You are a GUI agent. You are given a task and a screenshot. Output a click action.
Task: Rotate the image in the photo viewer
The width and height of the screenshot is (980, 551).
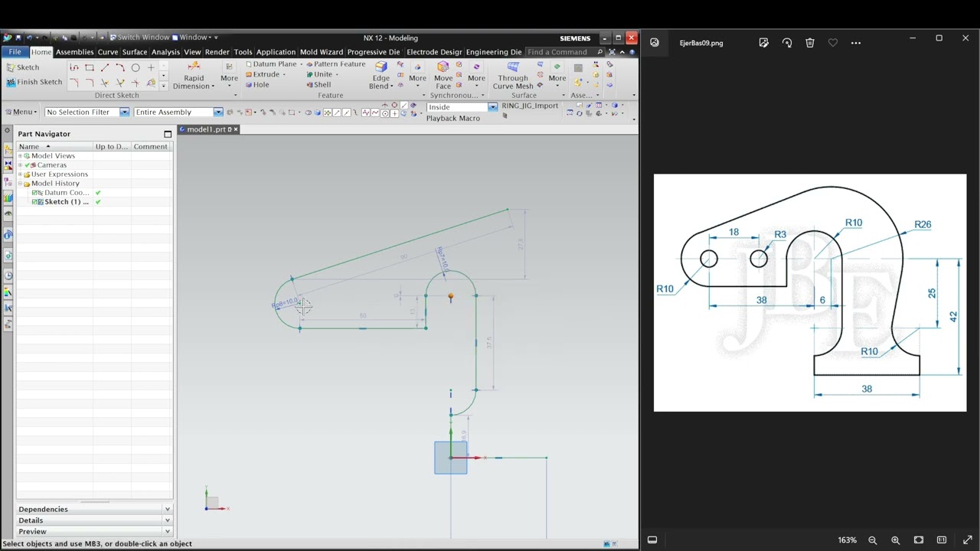click(787, 43)
